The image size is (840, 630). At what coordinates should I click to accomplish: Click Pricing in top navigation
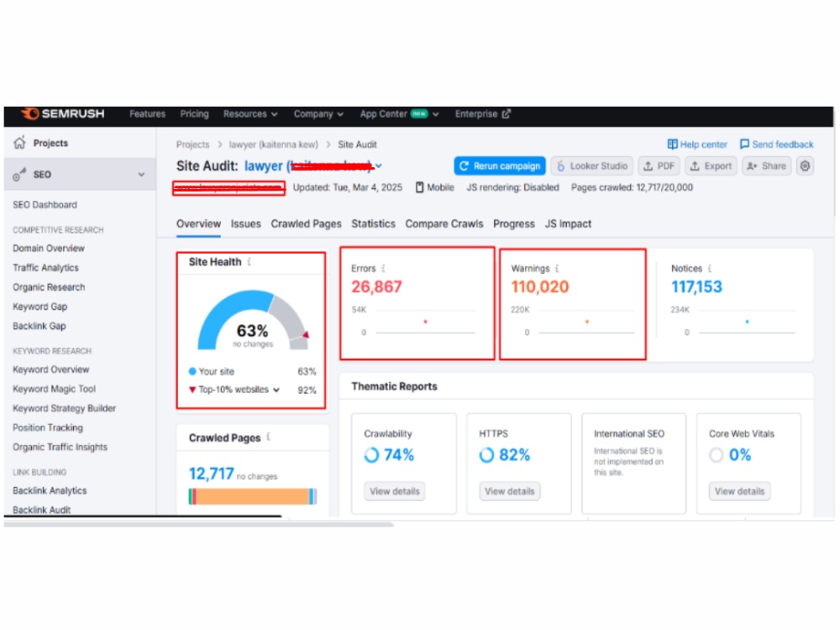tap(195, 113)
